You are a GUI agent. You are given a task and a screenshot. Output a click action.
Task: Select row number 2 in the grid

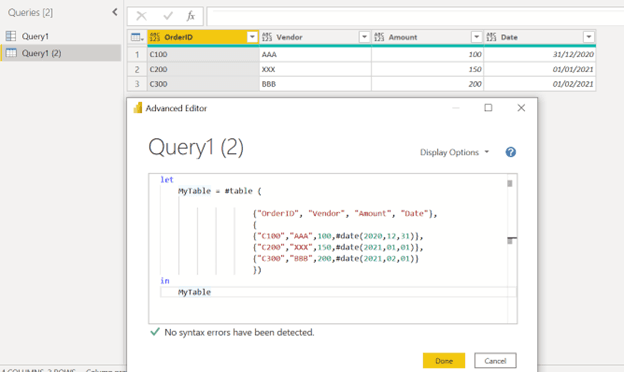coord(137,69)
